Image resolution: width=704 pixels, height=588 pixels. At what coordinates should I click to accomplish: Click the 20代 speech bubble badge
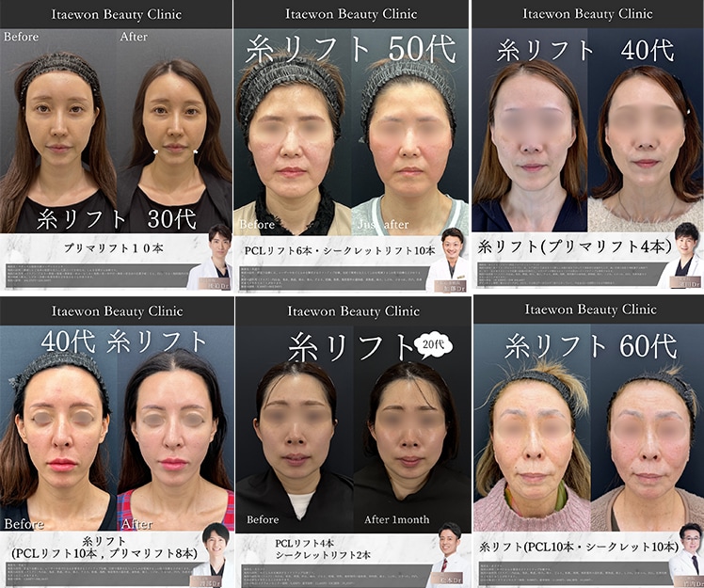[432, 345]
